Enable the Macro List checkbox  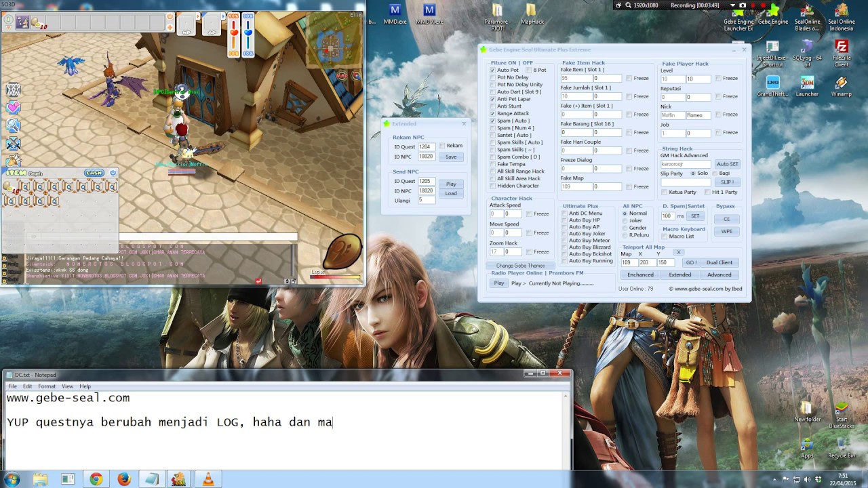click(x=665, y=237)
